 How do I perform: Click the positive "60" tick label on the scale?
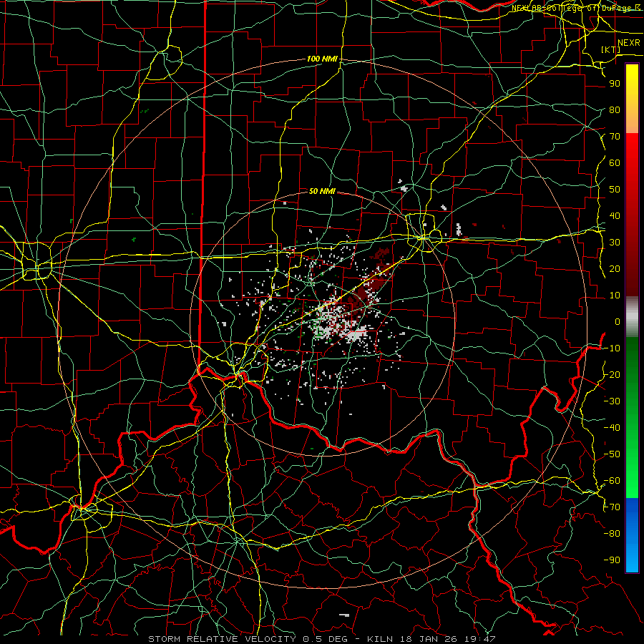coord(615,163)
